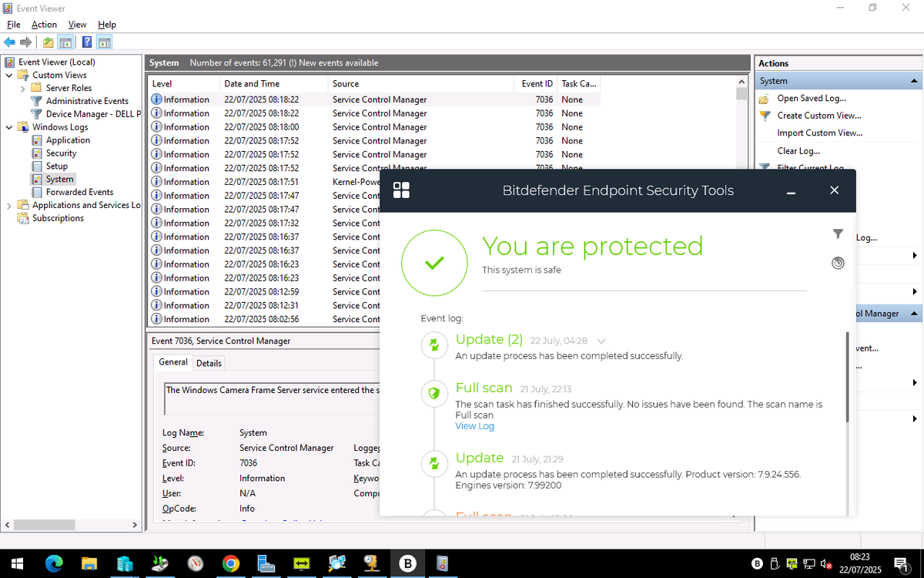Select Device Manager - DELL custom view
This screenshot has width=924, height=578.
click(x=93, y=114)
